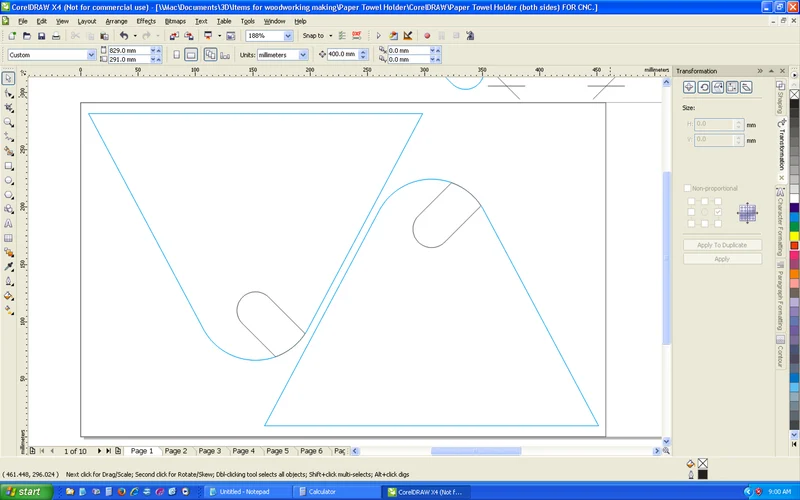Check the middle-left anchor point box
The image size is (800, 500).
click(x=691, y=212)
